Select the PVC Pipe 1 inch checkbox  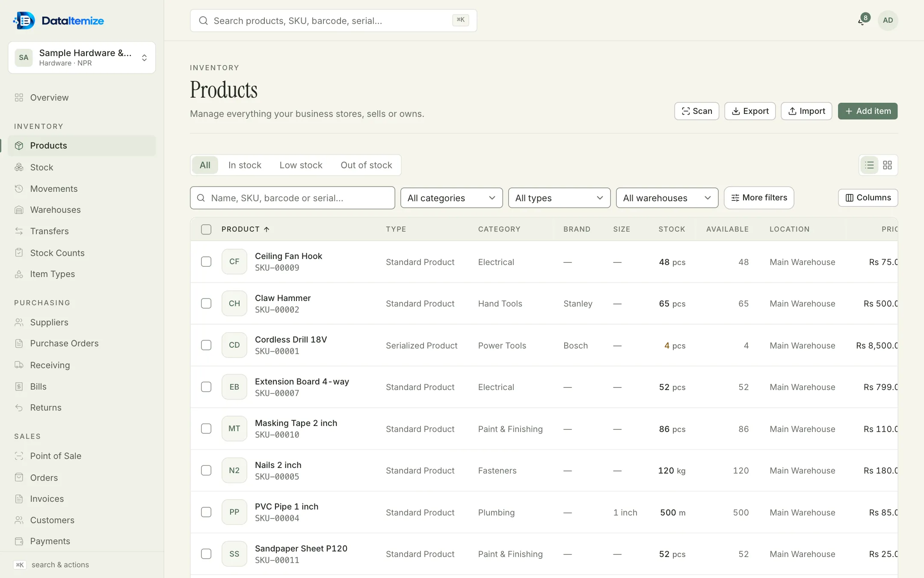(206, 512)
